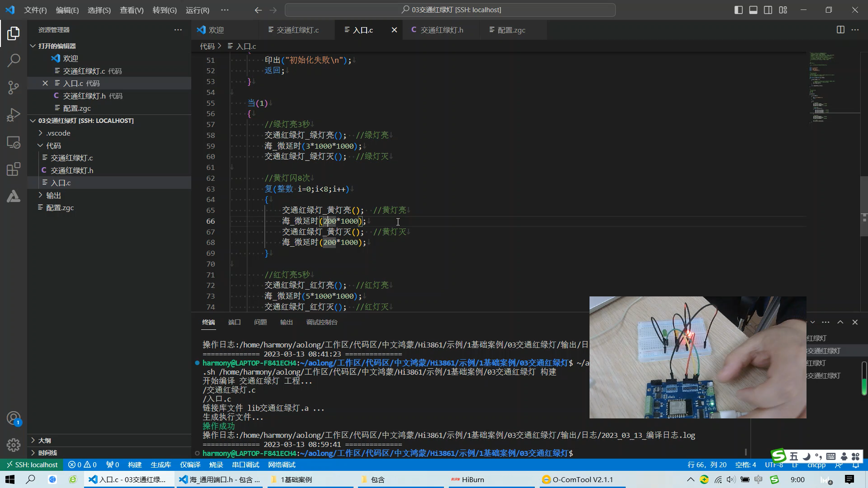The width and height of the screenshot is (868, 488).
Task: Expand the 输出 folder in explorer
Action: pos(53,195)
